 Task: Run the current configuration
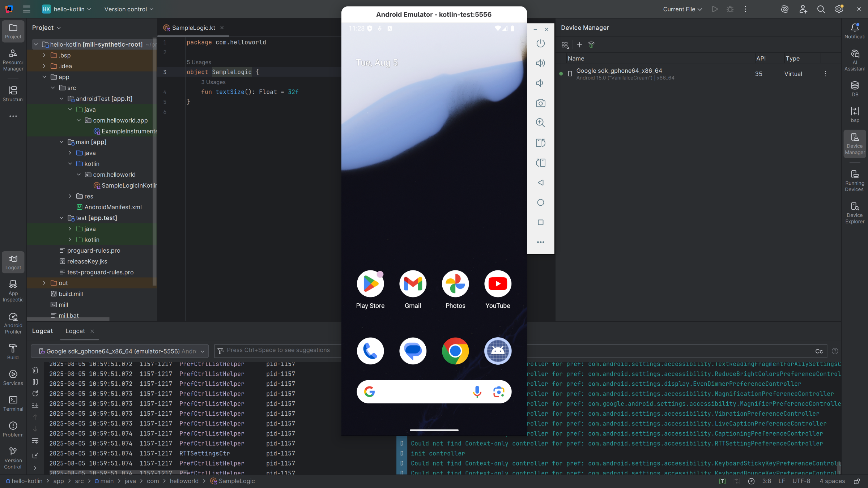coord(714,9)
